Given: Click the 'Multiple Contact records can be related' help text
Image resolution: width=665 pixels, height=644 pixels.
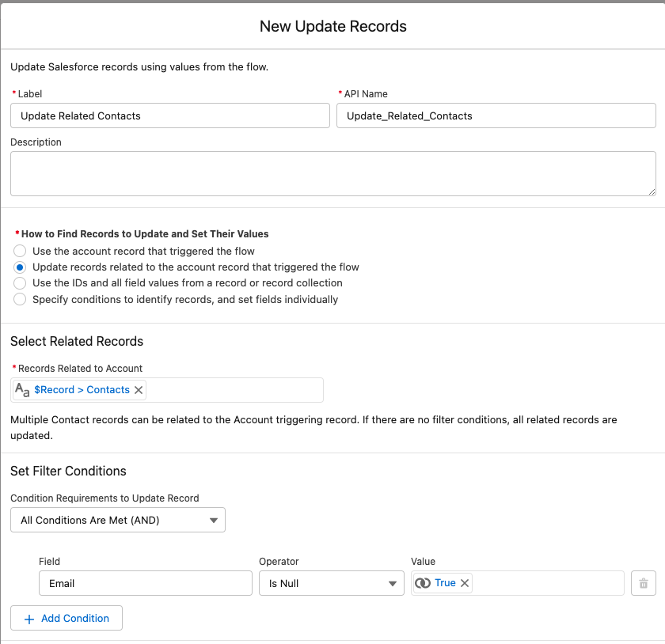Looking at the screenshot, I should tap(313, 427).
